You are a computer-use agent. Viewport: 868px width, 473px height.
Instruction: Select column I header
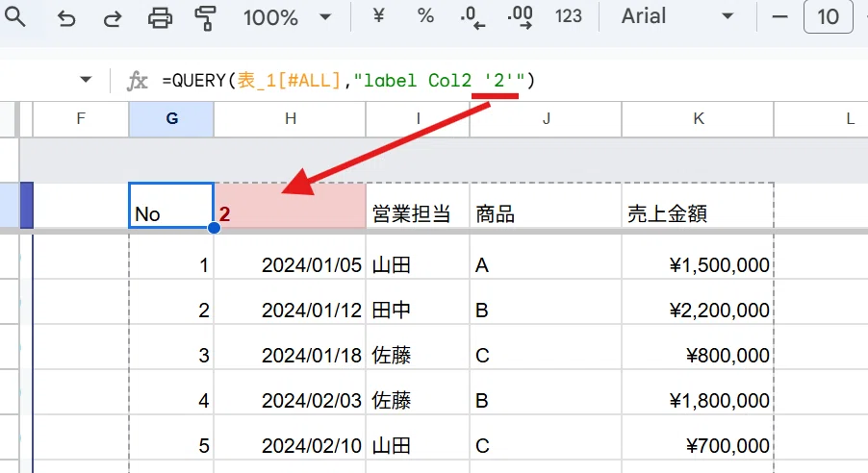point(418,119)
